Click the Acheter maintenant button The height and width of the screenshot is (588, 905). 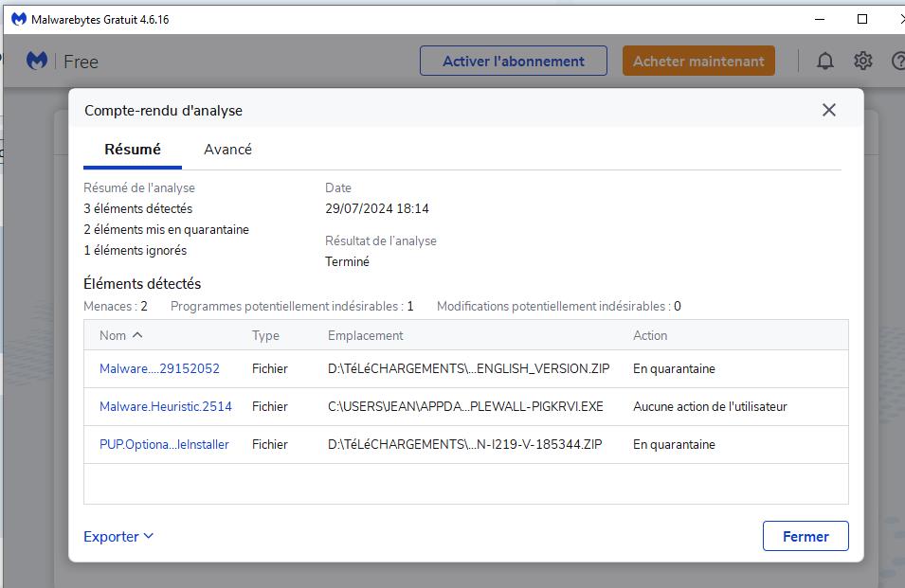pyautogui.click(x=698, y=62)
